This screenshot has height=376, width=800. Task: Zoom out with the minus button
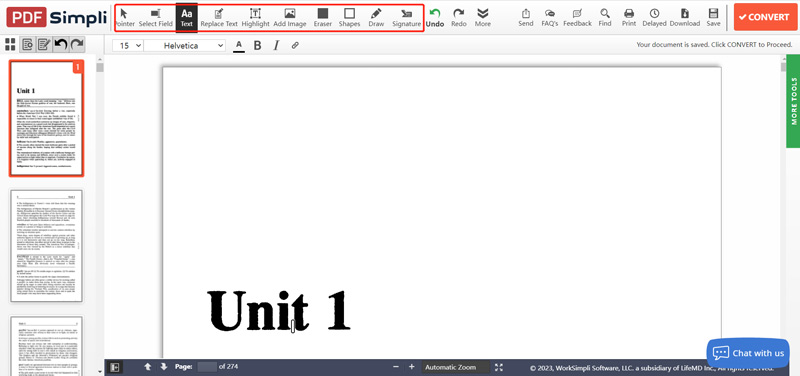pos(396,367)
